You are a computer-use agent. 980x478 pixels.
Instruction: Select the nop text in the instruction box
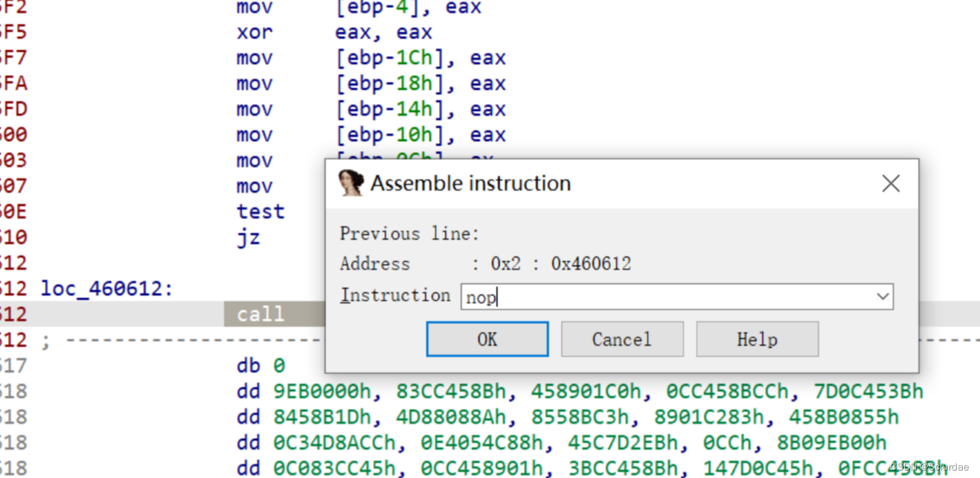tap(479, 296)
